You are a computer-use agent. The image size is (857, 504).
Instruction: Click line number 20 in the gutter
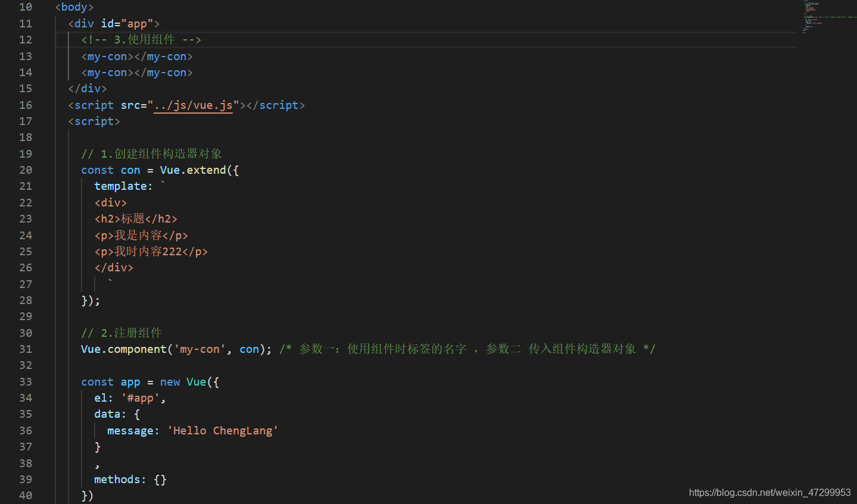(x=26, y=170)
